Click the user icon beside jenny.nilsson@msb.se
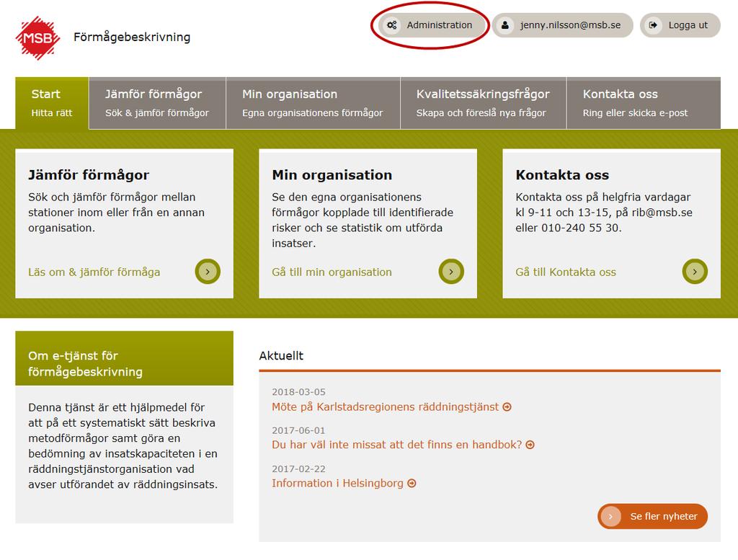This screenshot has width=738, height=560. (505, 25)
